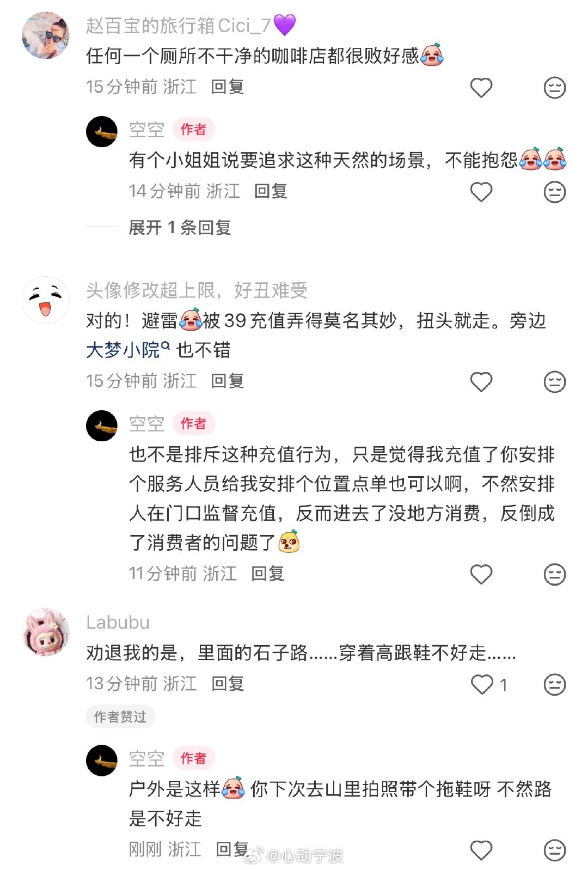Dislike 空空's reply posted 14分钟前

pos(554,192)
